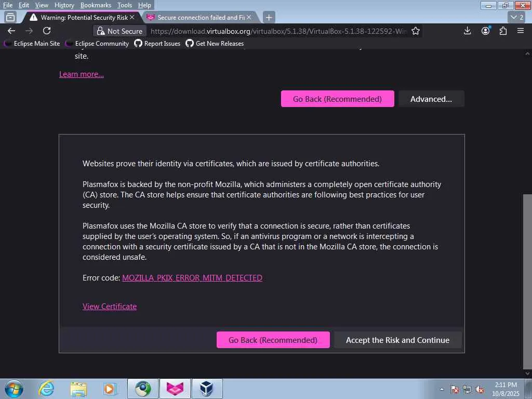Click the network tray icon
This screenshot has width=532, height=399.
[467, 389]
